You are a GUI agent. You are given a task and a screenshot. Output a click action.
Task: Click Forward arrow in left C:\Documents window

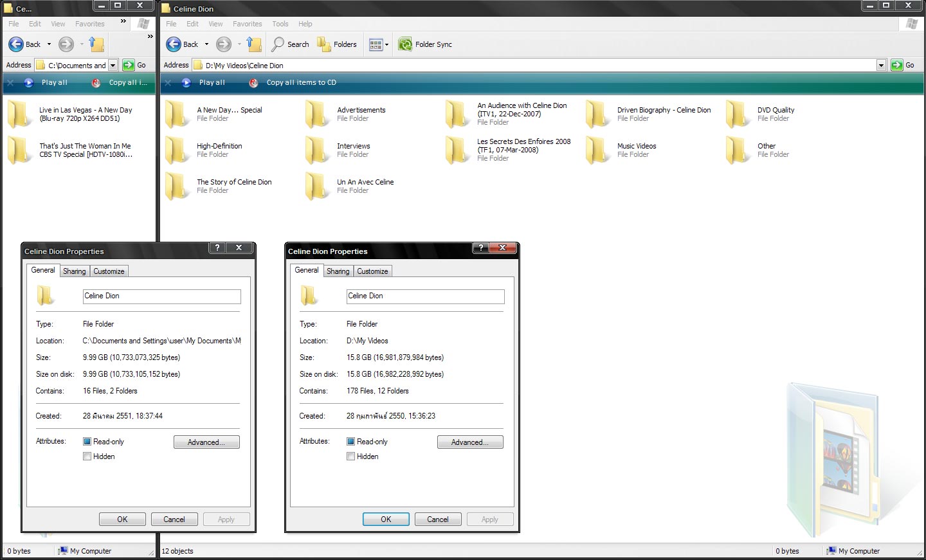point(66,44)
